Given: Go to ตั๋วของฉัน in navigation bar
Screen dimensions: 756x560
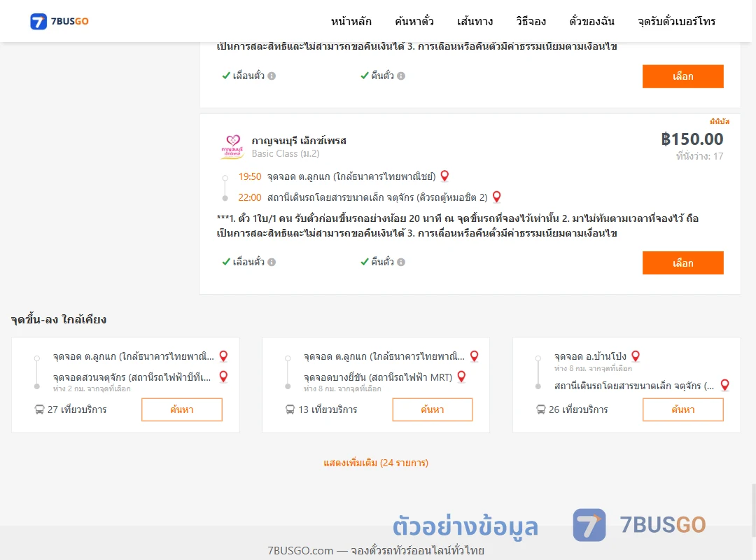Looking at the screenshot, I should tap(591, 22).
